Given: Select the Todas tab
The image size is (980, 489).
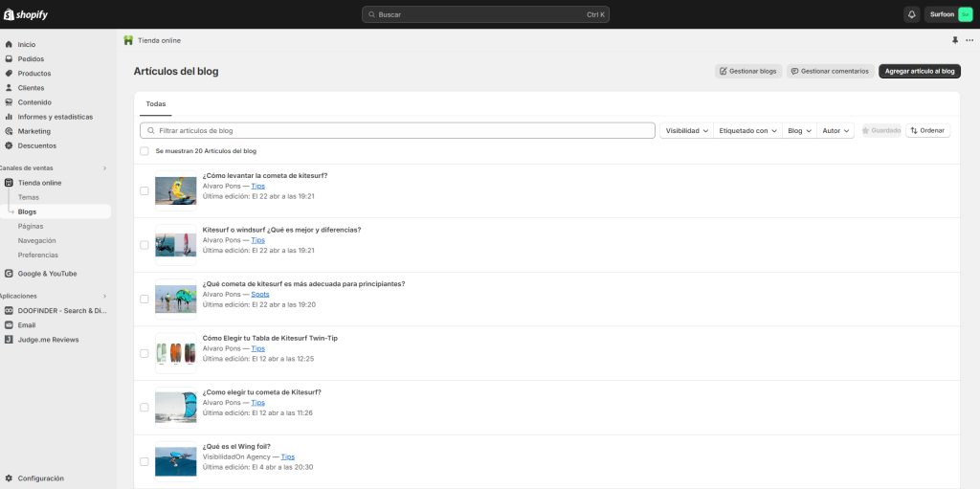Looking at the screenshot, I should point(156,103).
